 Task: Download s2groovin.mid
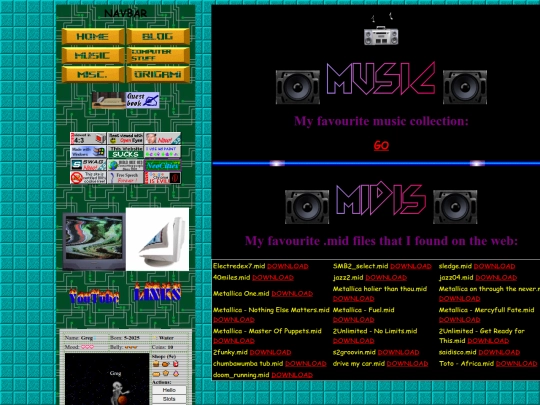[x=398, y=353]
